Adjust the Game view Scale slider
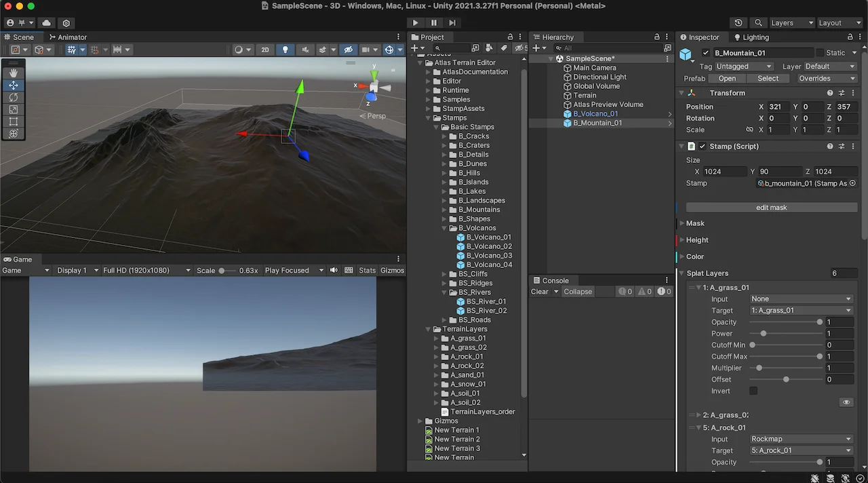868x483 pixels. (226, 270)
